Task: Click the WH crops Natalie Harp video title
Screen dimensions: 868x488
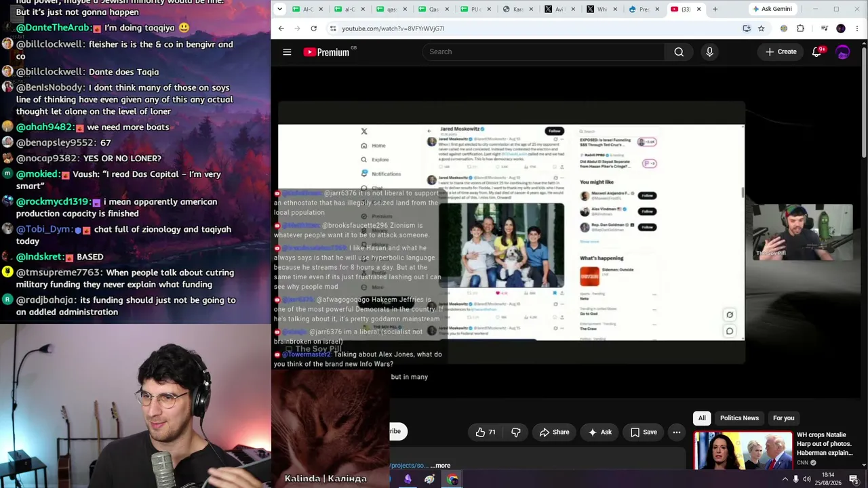Action: (x=825, y=444)
